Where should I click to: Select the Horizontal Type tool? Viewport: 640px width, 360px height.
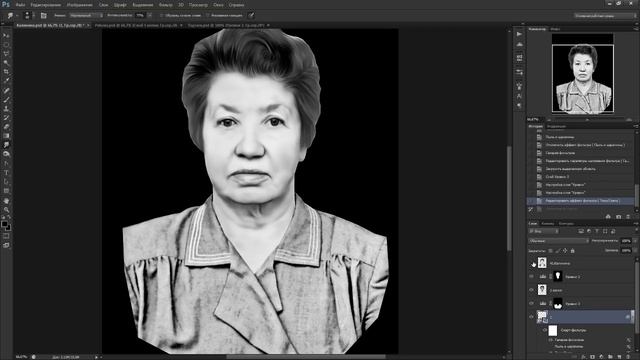pos(6,173)
